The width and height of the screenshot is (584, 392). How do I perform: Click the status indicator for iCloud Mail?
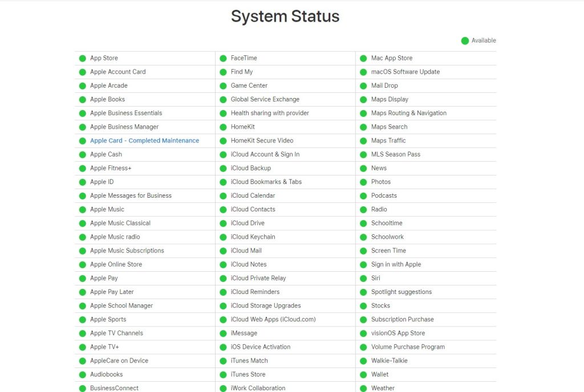point(223,251)
